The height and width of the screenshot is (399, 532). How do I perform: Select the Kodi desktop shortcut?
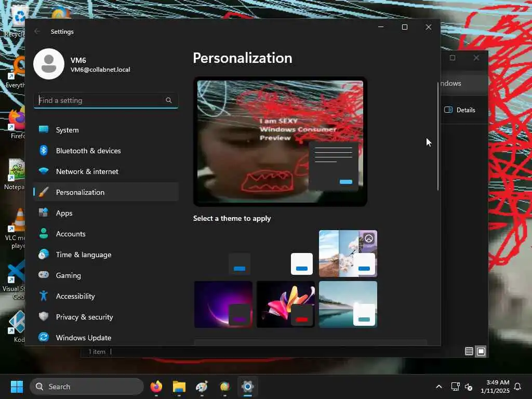click(16, 326)
